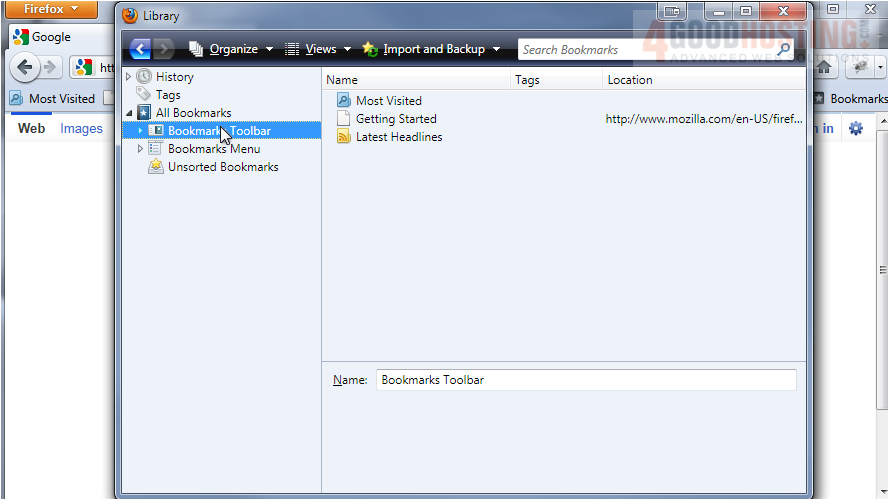Image resolution: width=889 pixels, height=500 pixels.
Task: Open the orange Firefox menu button
Action: tap(51, 9)
